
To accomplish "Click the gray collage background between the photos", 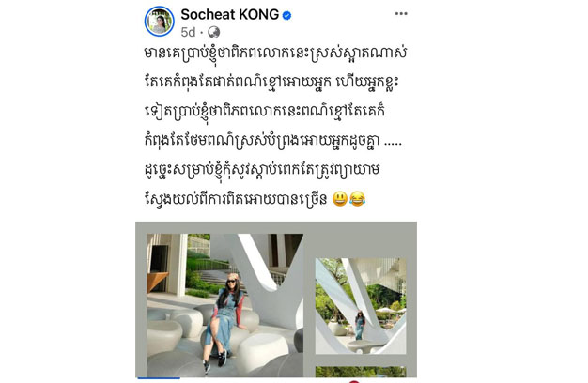I will [x=309, y=299].
